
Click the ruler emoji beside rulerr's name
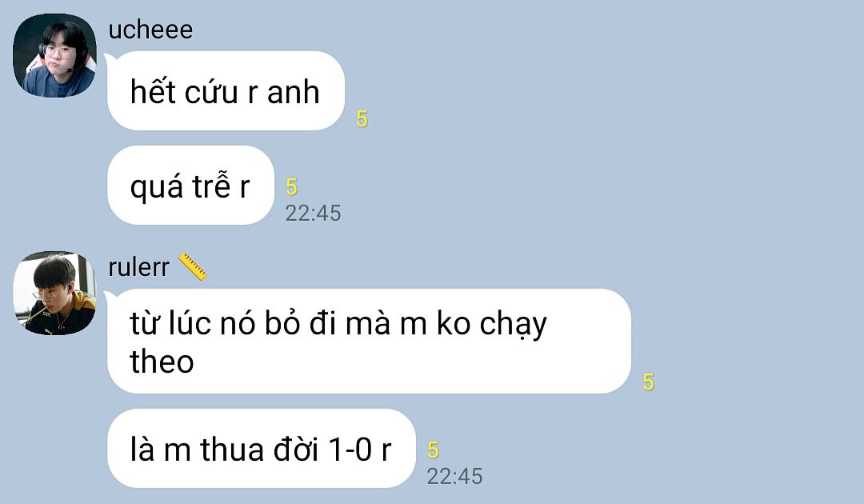pyautogui.click(x=192, y=266)
